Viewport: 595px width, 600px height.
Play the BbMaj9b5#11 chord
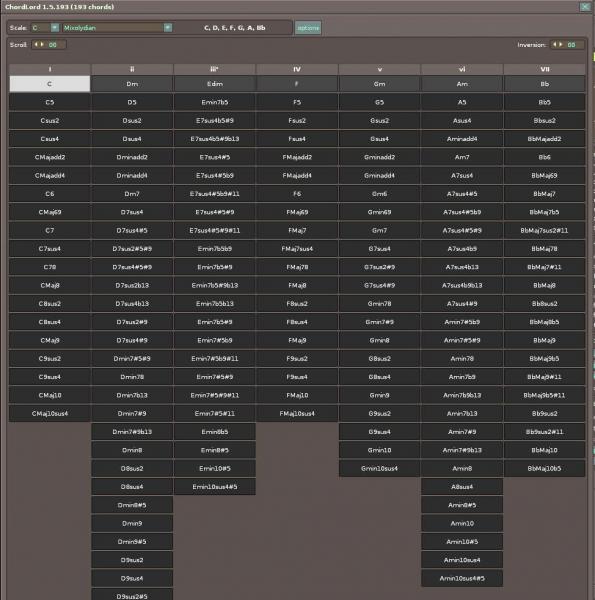click(x=544, y=395)
